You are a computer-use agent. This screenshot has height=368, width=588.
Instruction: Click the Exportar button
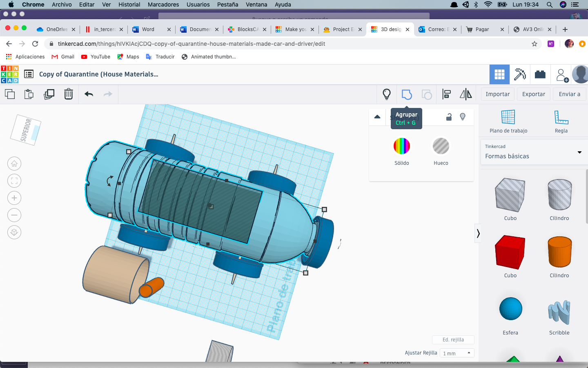click(x=534, y=94)
